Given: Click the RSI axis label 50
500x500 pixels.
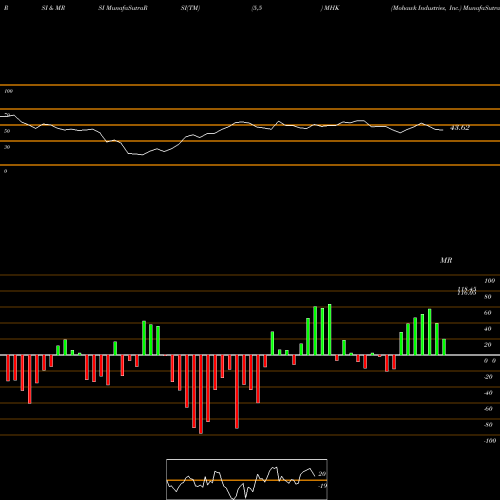Looking at the screenshot, I should pyautogui.click(x=7, y=131).
